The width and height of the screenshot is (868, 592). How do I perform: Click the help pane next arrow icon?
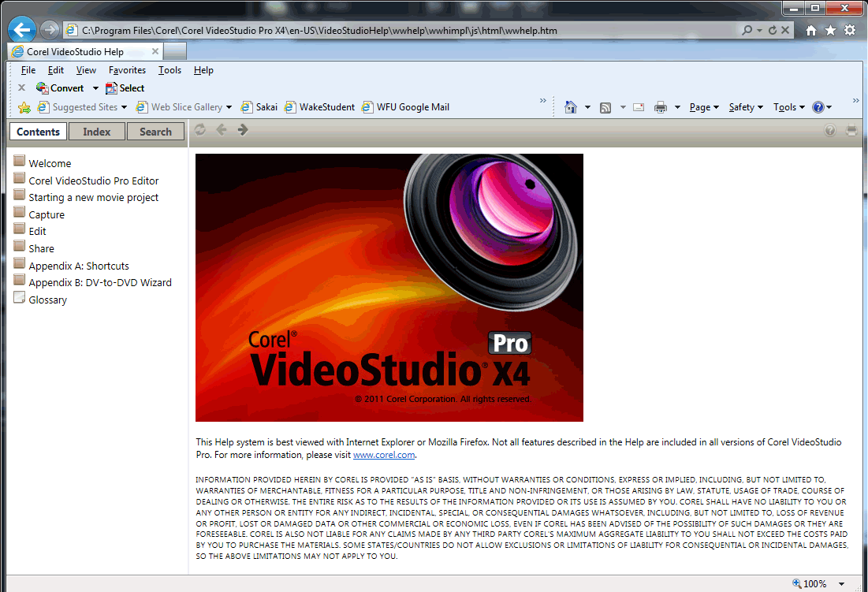coord(243,130)
